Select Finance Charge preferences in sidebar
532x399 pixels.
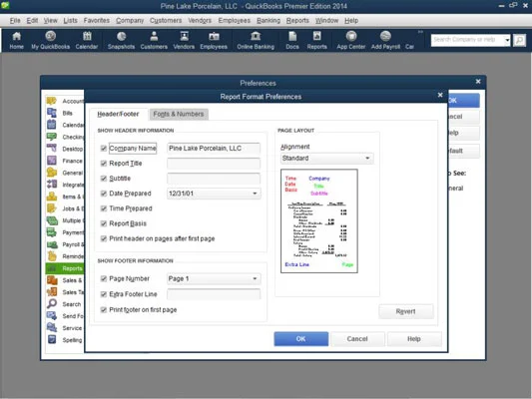click(65, 161)
